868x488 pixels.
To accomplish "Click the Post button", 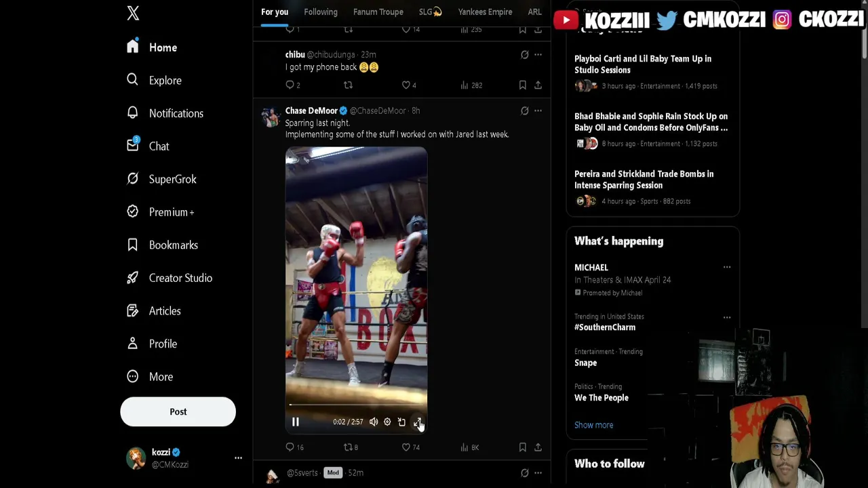I will (178, 411).
